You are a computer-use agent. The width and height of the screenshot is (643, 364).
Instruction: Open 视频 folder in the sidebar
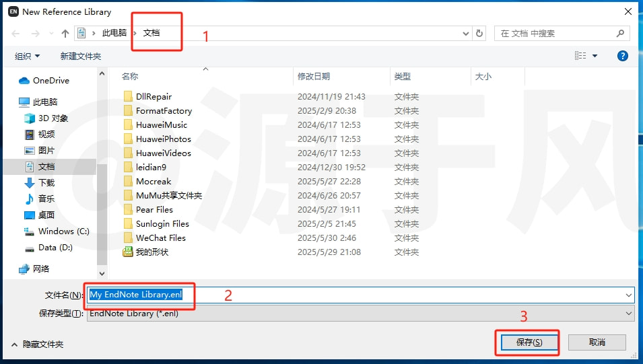[x=40, y=134]
